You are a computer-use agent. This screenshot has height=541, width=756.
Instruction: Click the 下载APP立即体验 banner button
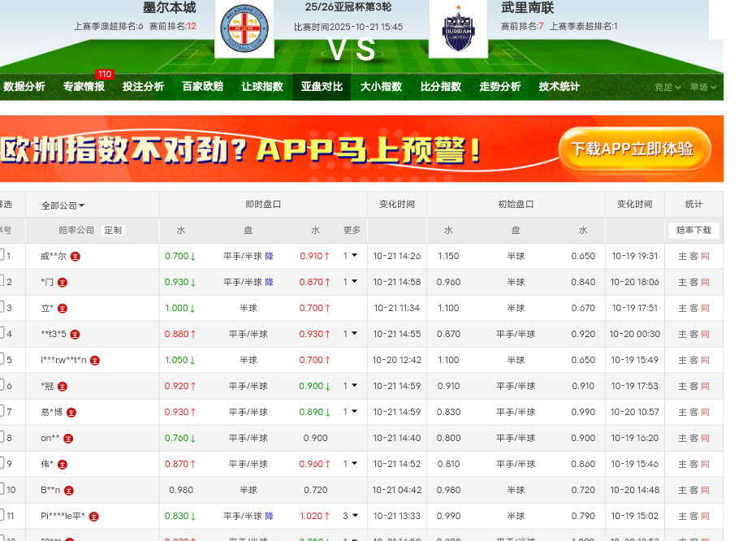(634, 149)
